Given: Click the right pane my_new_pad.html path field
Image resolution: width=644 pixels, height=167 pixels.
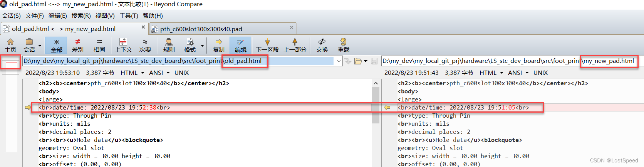Looking at the screenshot, I should [508, 61].
